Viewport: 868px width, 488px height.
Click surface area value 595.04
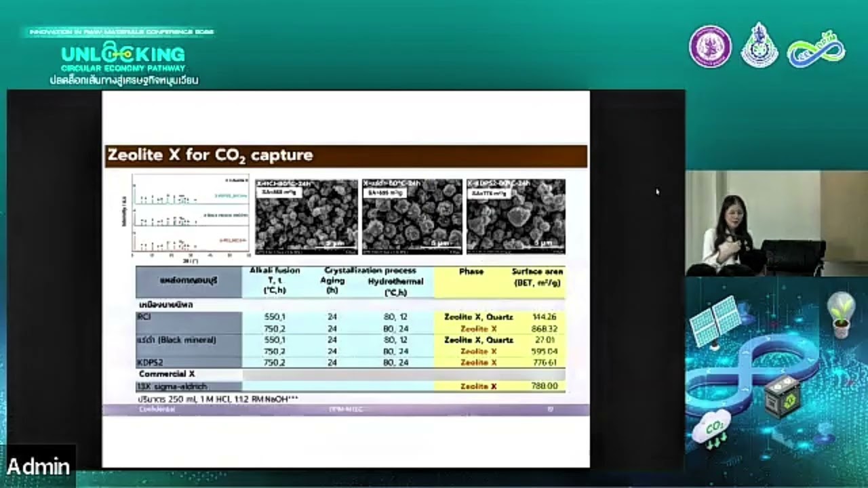coord(544,351)
